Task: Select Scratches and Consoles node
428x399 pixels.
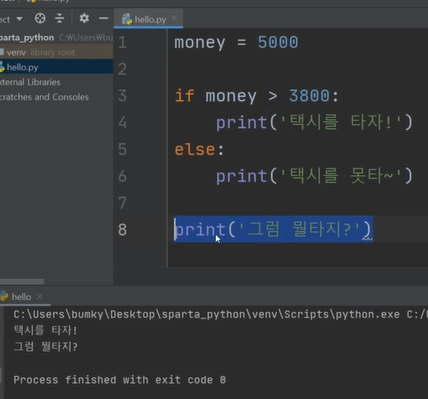Action: tap(44, 97)
